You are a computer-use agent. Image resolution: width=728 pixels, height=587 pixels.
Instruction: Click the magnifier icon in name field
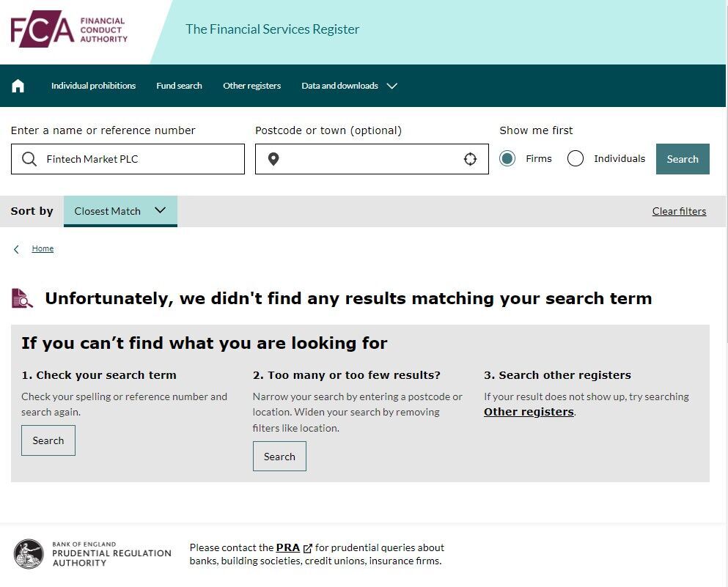[29, 159]
